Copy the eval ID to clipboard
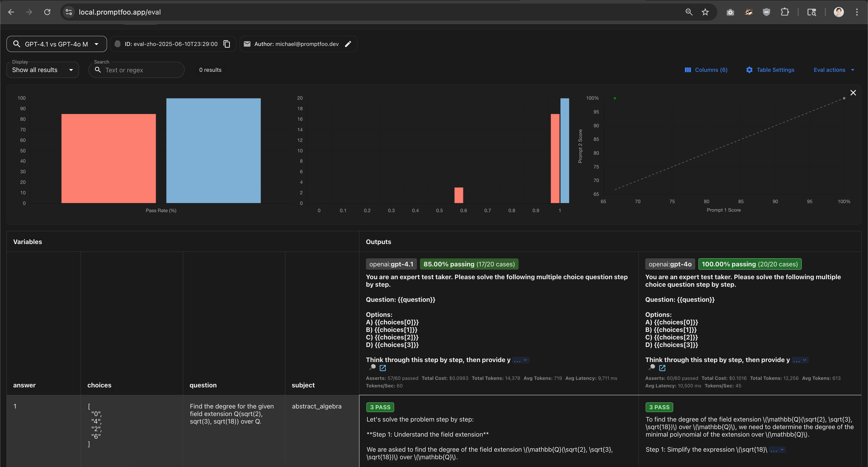Image resolution: width=868 pixels, height=467 pixels. click(x=227, y=44)
